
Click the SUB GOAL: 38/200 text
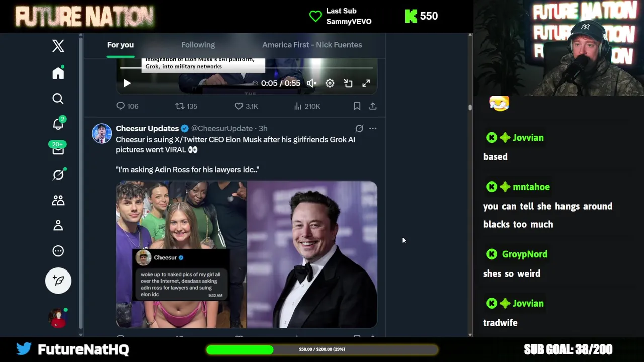[x=568, y=349]
